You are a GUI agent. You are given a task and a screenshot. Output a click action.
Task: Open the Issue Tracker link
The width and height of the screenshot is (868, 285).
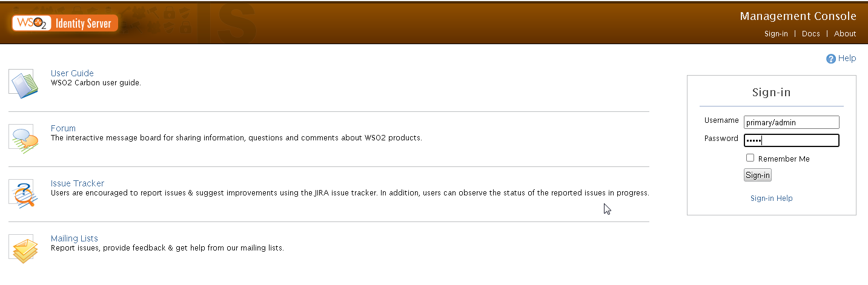tap(78, 183)
